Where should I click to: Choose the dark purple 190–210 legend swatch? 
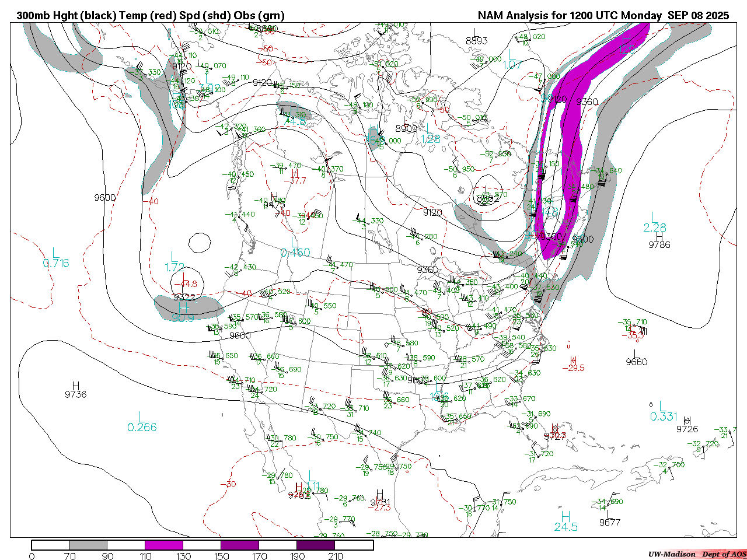(316, 545)
